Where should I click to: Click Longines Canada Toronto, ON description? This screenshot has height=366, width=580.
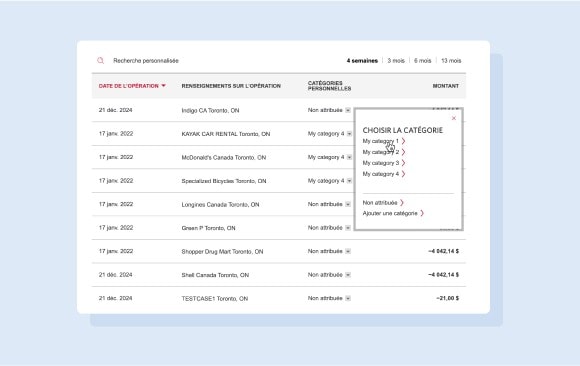(220, 204)
